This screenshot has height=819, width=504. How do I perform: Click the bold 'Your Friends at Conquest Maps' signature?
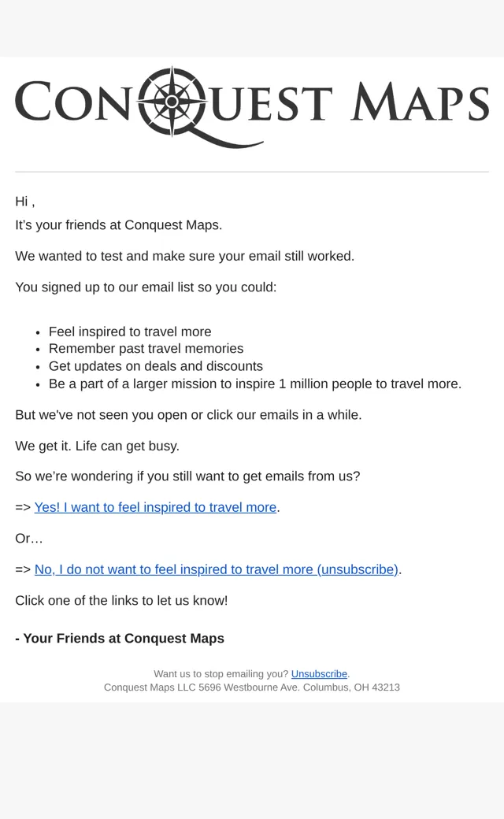(x=120, y=639)
